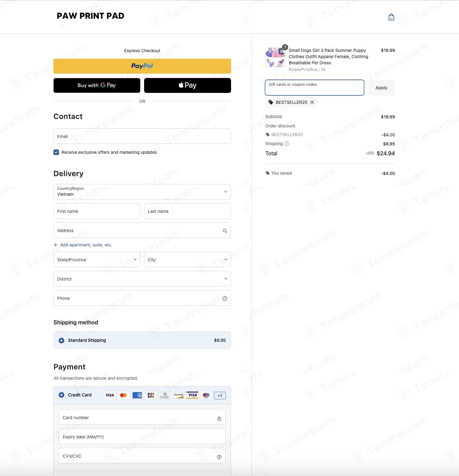Pay with the PayPal express button
This screenshot has height=476, width=459.
point(142,66)
